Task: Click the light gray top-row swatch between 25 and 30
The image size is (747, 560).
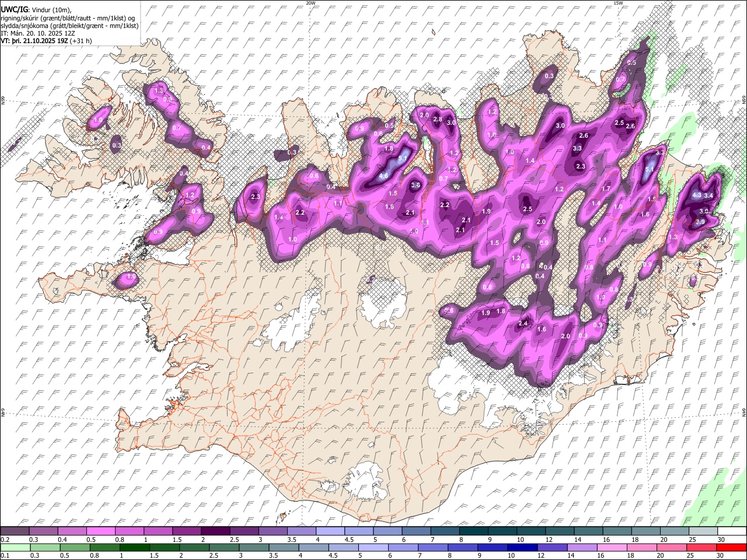Action: tap(703, 531)
